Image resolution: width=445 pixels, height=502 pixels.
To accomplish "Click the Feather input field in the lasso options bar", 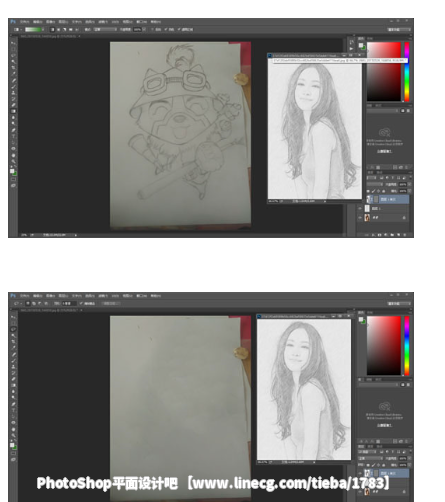I will point(69,303).
